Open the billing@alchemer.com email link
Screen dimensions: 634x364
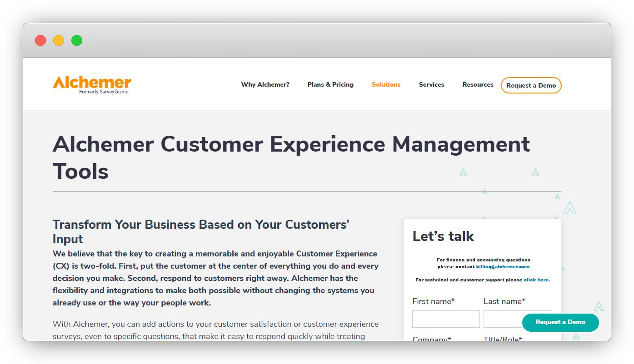pyautogui.click(x=503, y=267)
